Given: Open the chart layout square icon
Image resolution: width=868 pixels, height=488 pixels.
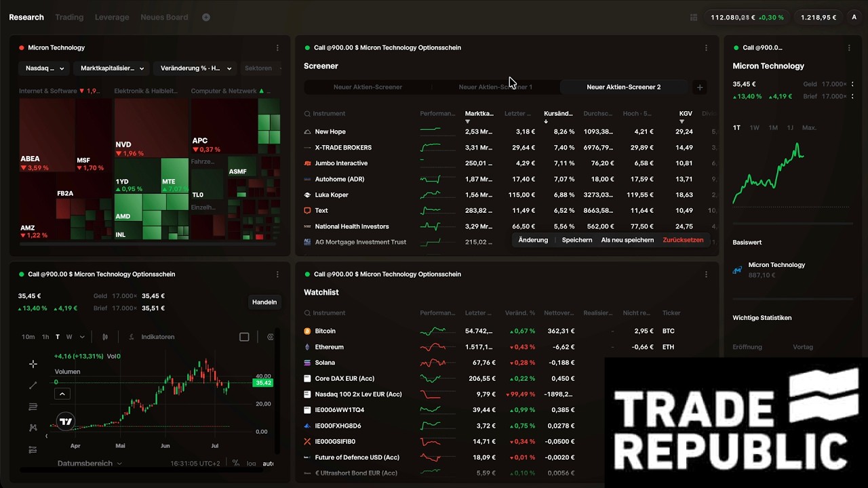Looking at the screenshot, I should pyautogui.click(x=244, y=337).
